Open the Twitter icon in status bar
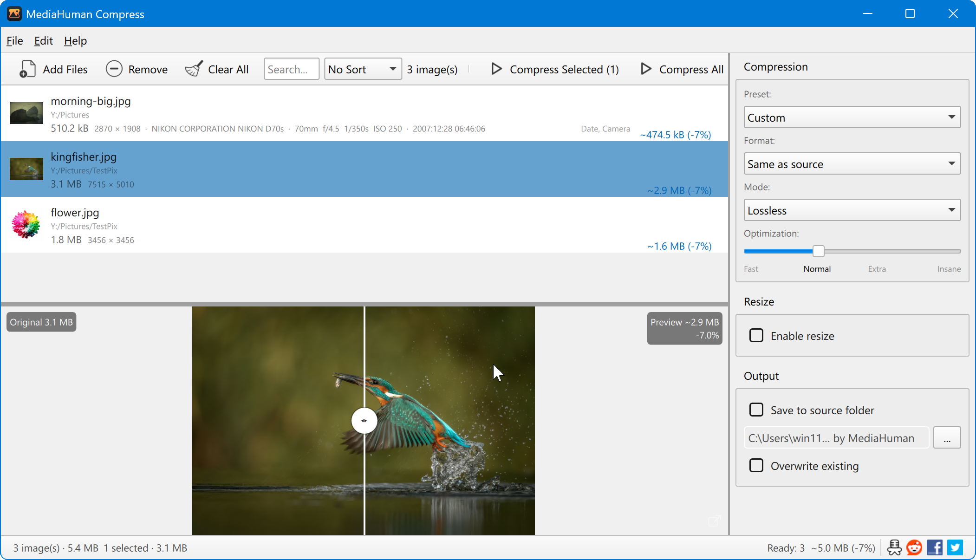Viewport: 976px width, 560px height. (955, 547)
